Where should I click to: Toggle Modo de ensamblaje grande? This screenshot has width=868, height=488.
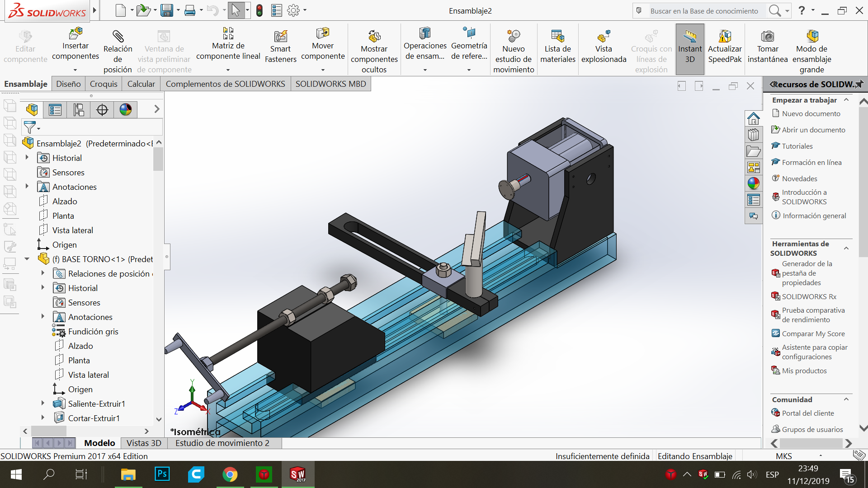pyautogui.click(x=811, y=50)
